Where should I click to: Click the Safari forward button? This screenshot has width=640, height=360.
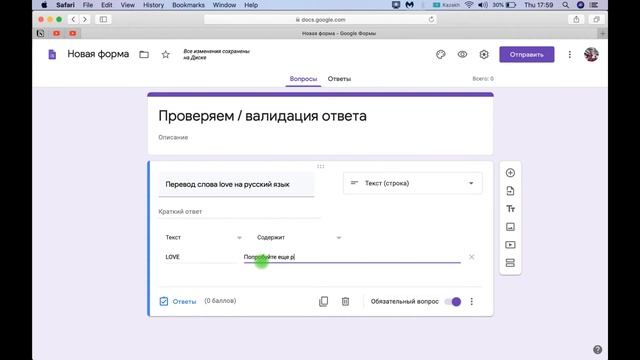(x=85, y=19)
